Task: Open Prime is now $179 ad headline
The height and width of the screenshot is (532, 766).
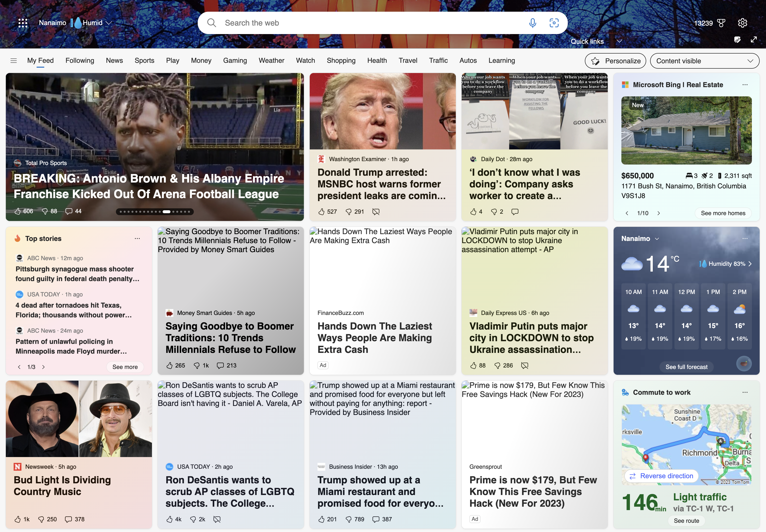Action: 533,491
